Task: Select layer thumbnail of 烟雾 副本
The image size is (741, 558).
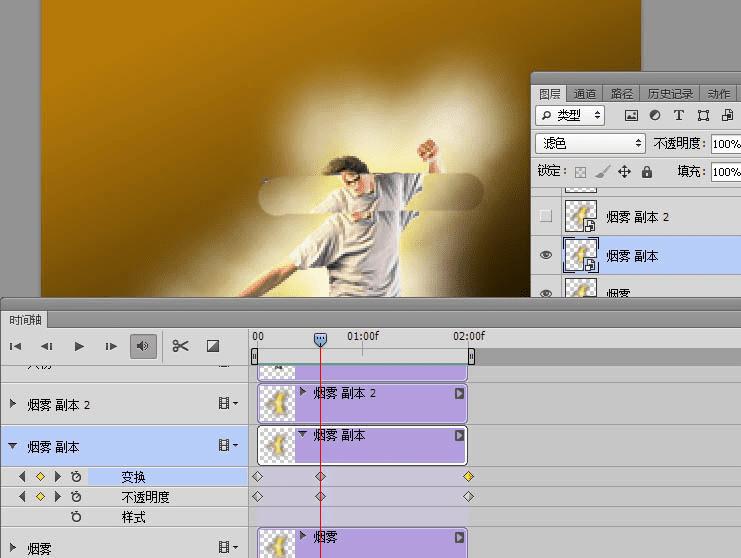Action: [x=581, y=255]
